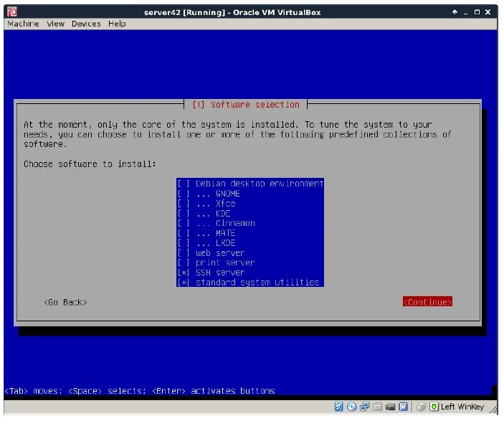
Task: Toggle the Cinnamon checkbox
Action: pos(184,223)
